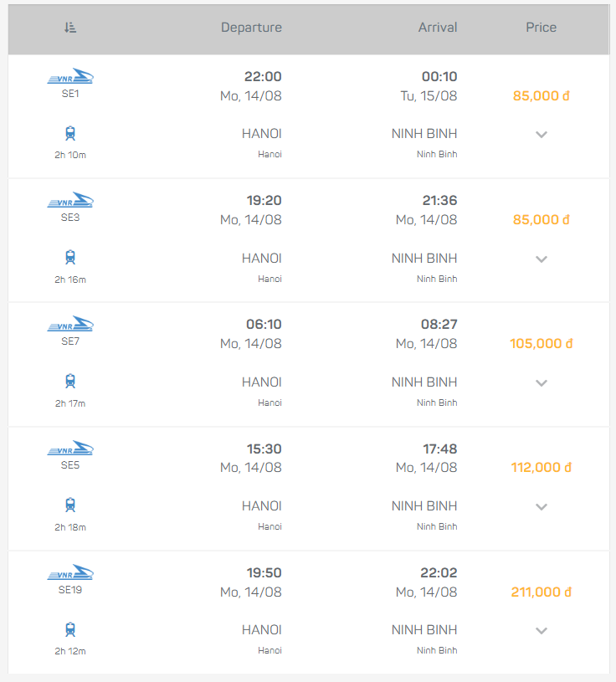This screenshot has height=682, width=616.
Task: Expand details for the SE5 train
Action: [542, 506]
